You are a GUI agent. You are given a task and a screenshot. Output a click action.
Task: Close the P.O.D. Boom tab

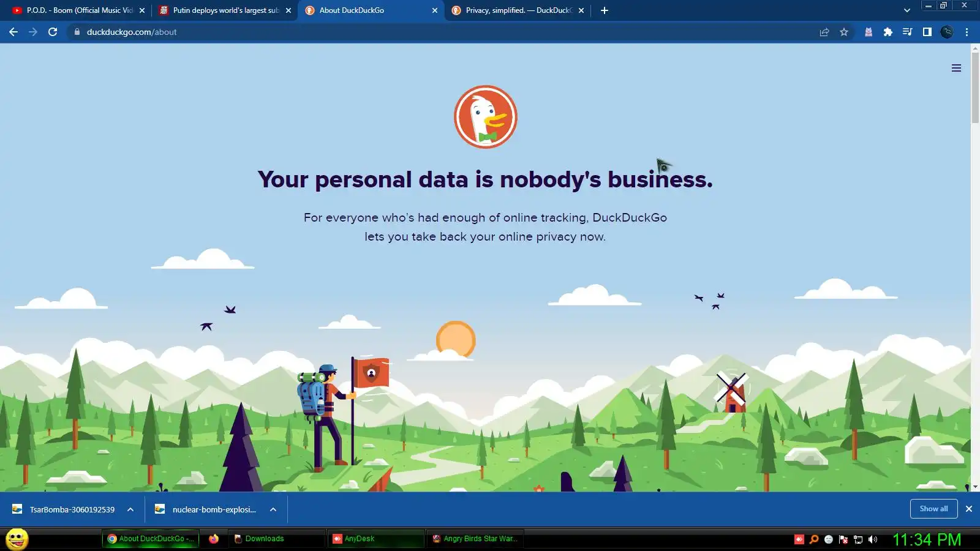point(142,10)
